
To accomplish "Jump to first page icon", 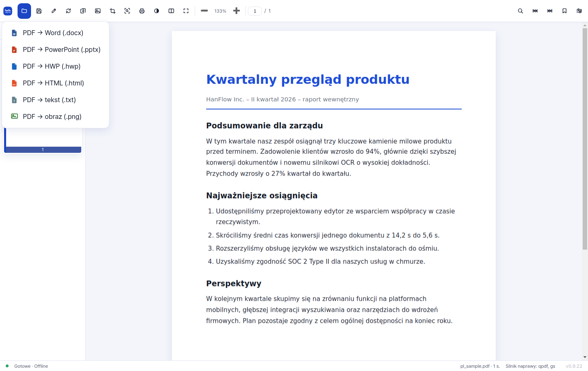I will tap(535, 11).
